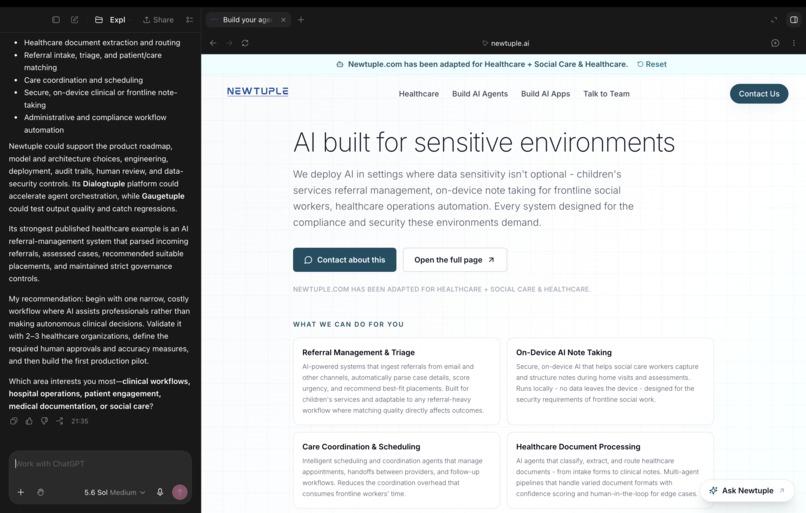Open the Build AI Apps nav item
Viewport: 806px width, 513px height.
pyautogui.click(x=545, y=94)
